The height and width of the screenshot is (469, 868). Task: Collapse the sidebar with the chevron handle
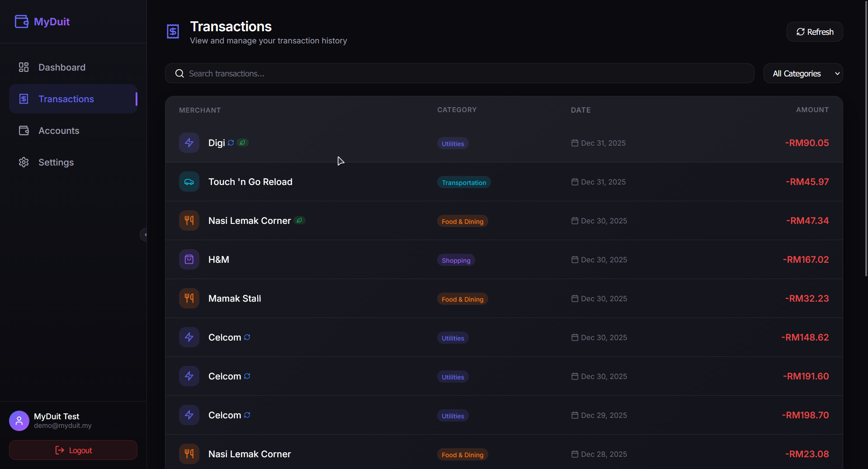[x=144, y=235]
